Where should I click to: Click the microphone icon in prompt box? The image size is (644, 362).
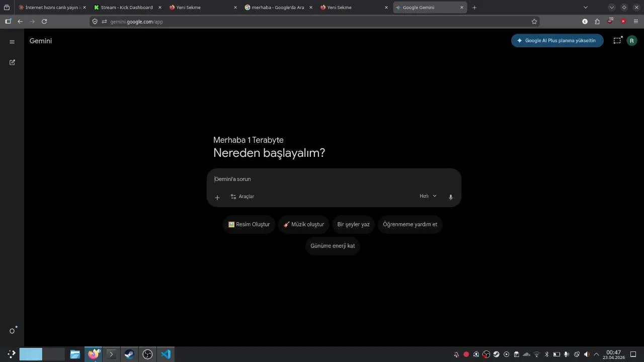(451, 197)
